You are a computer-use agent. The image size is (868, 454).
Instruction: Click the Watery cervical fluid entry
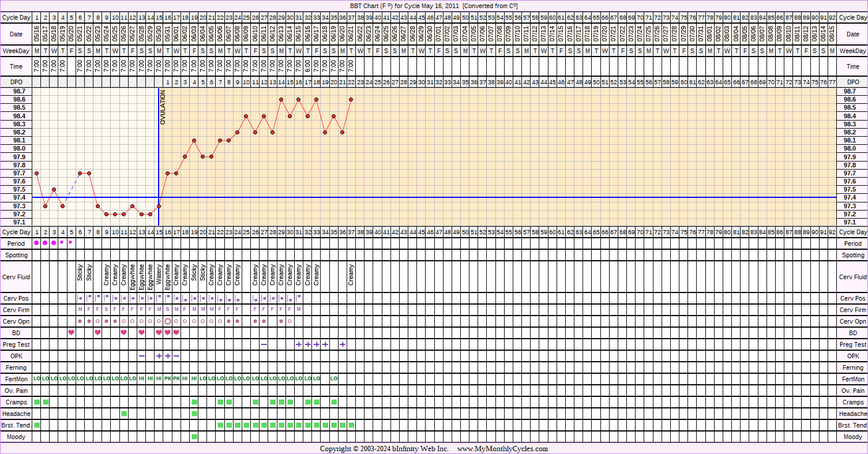pos(159,276)
